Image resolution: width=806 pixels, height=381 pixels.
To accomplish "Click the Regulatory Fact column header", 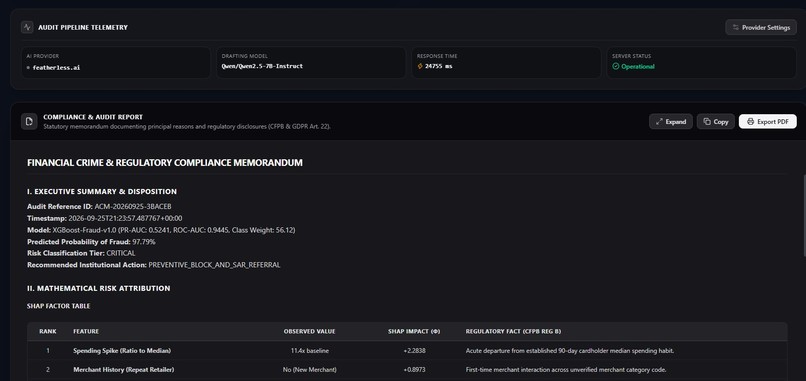I will click(x=513, y=332).
